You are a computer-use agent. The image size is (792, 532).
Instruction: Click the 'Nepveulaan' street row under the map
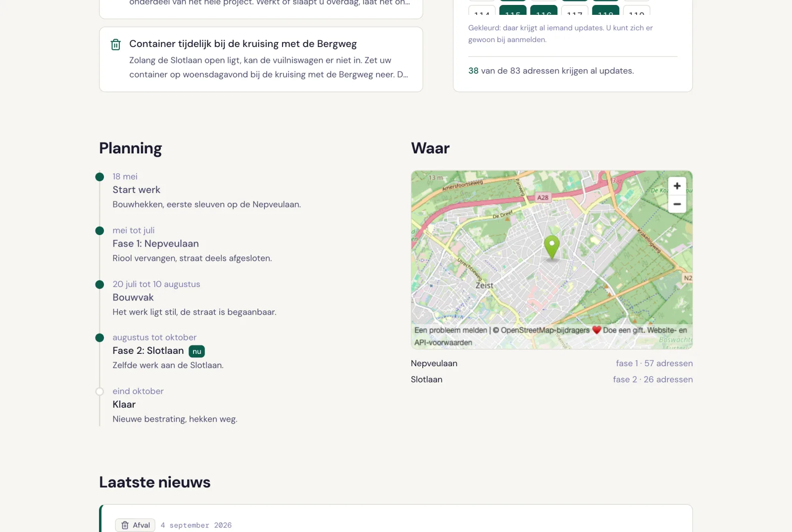[x=551, y=363]
